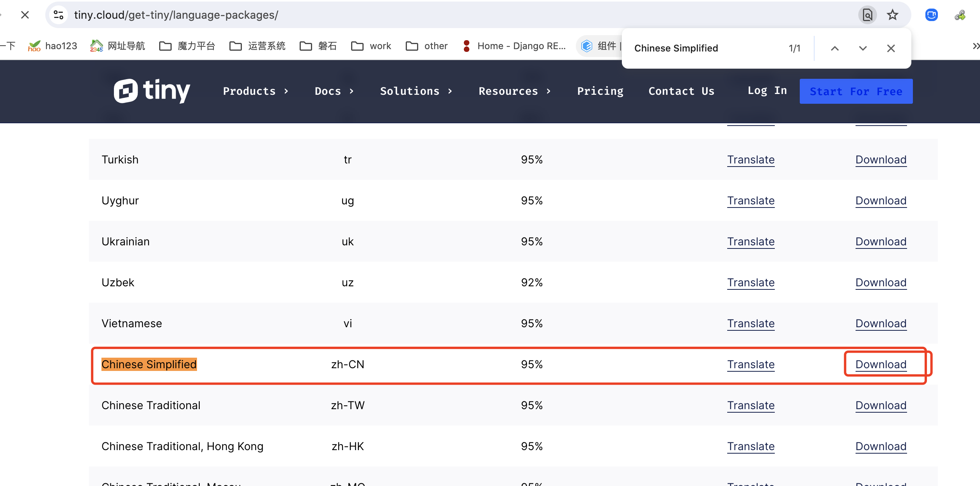Bookmark this page with star icon
Image resolution: width=980 pixels, height=486 pixels.
click(x=892, y=15)
